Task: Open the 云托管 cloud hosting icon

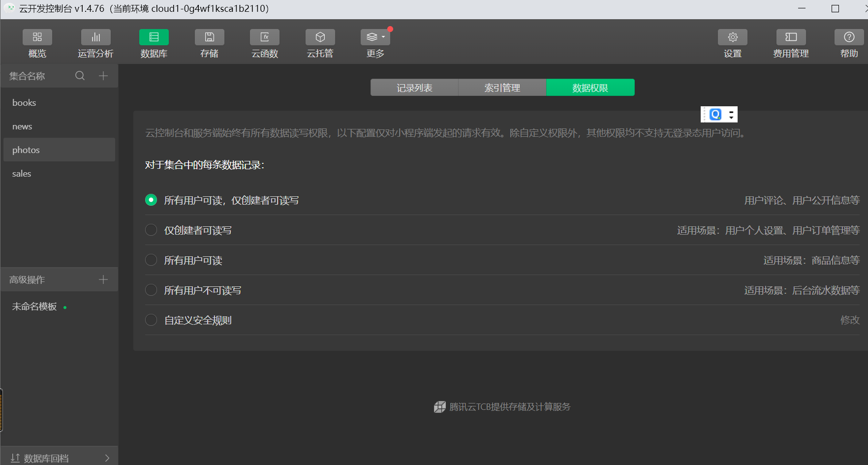Action: [320, 37]
